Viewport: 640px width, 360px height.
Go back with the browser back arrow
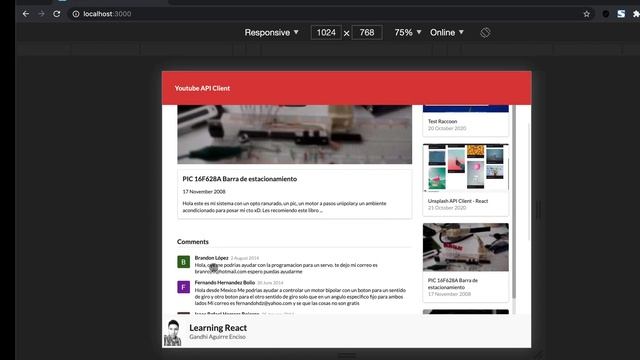[26, 14]
